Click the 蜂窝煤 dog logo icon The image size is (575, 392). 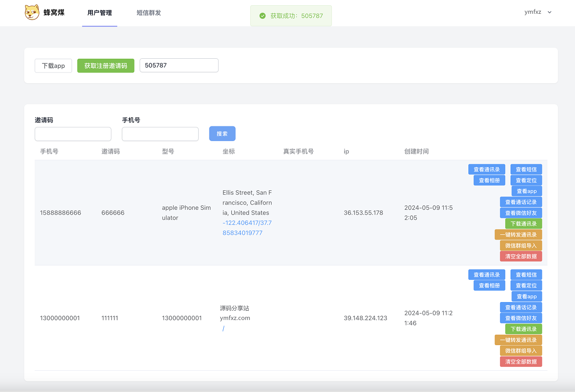(x=32, y=13)
